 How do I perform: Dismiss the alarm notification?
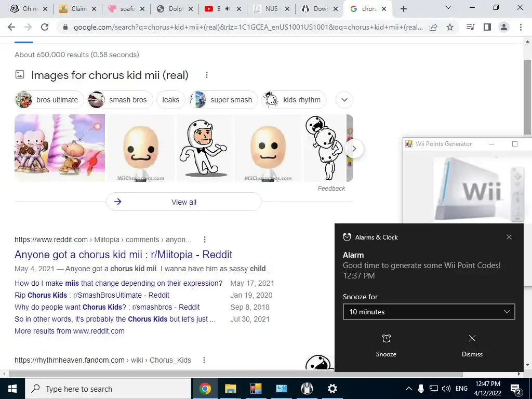[x=472, y=345]
